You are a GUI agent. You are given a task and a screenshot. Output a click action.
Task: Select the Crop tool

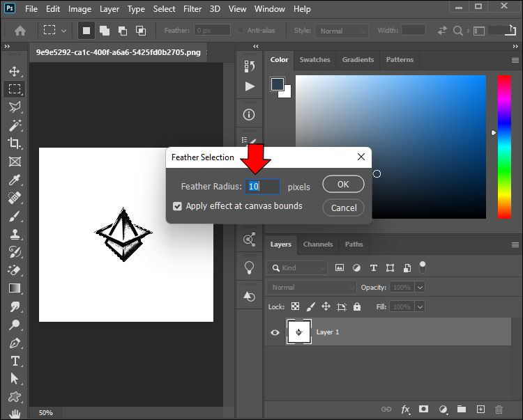click(x=15, y=143)
